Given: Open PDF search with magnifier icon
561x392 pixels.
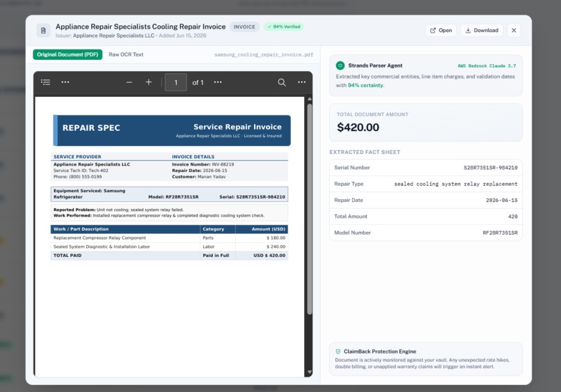Looking at the screenshot, I should [x=282, y=82].
